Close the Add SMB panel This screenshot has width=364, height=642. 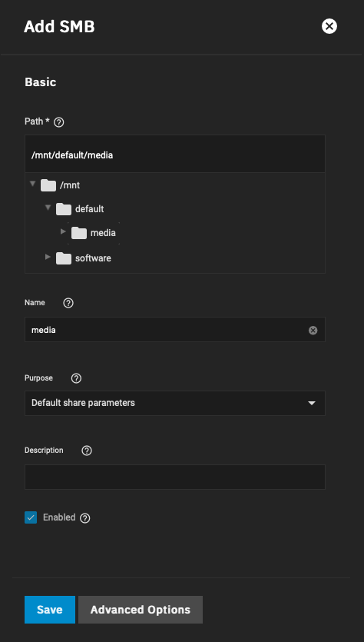point(329,26)
